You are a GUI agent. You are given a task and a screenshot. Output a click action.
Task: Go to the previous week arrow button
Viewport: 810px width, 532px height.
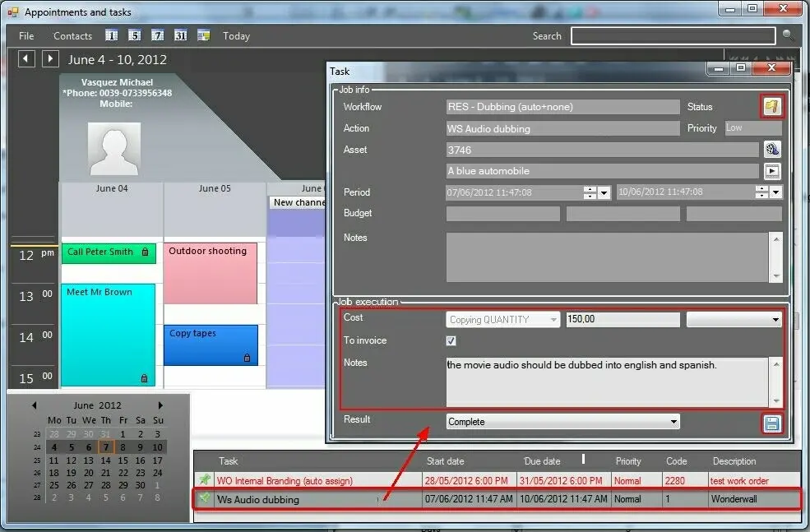coord(26,59)
